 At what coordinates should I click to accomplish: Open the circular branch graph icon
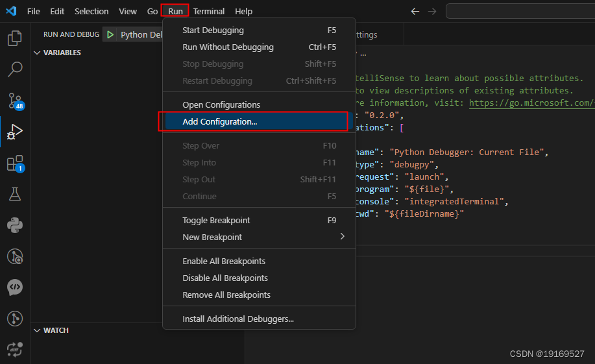click(x=15, y=319)
